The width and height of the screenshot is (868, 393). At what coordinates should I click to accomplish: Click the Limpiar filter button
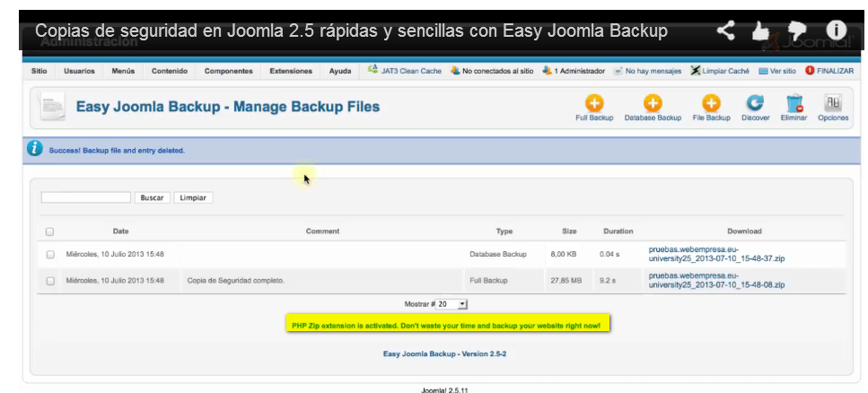(x=193, y=197)
